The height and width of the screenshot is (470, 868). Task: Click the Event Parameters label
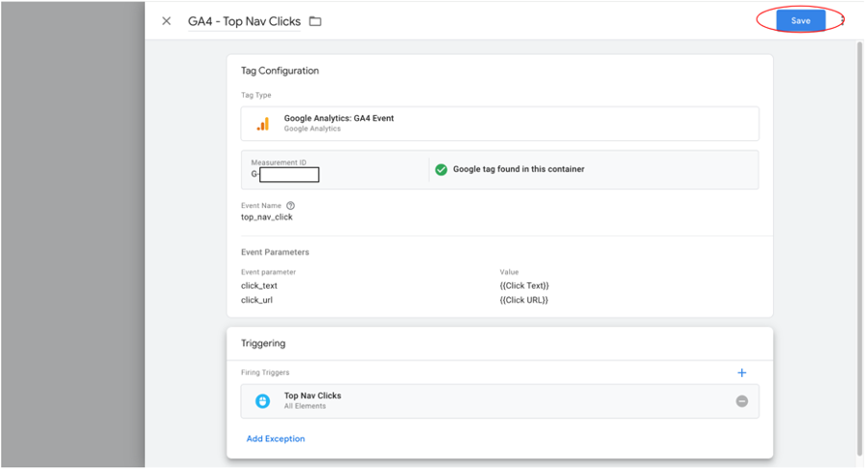pos(276,252)
